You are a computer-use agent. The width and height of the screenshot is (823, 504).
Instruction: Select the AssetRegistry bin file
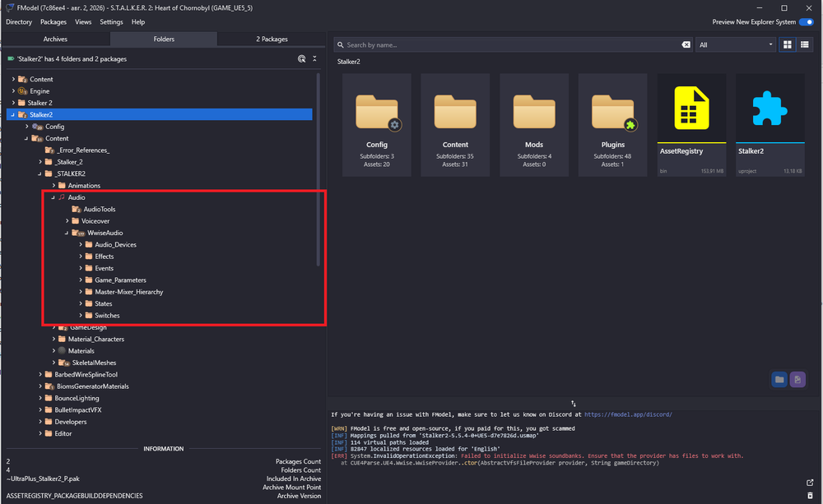[x=691, y=125]
